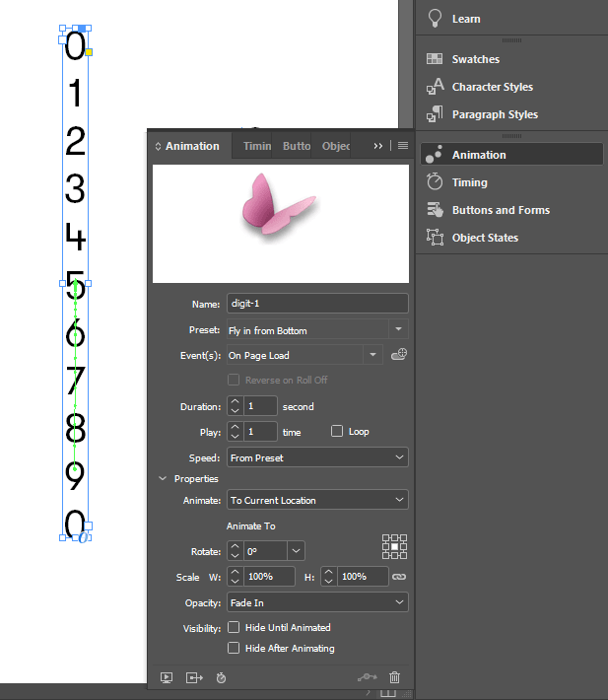Toggle the scale constrain proportions link icon
Viewport: 608px width, 700px height.
[399, 576]
